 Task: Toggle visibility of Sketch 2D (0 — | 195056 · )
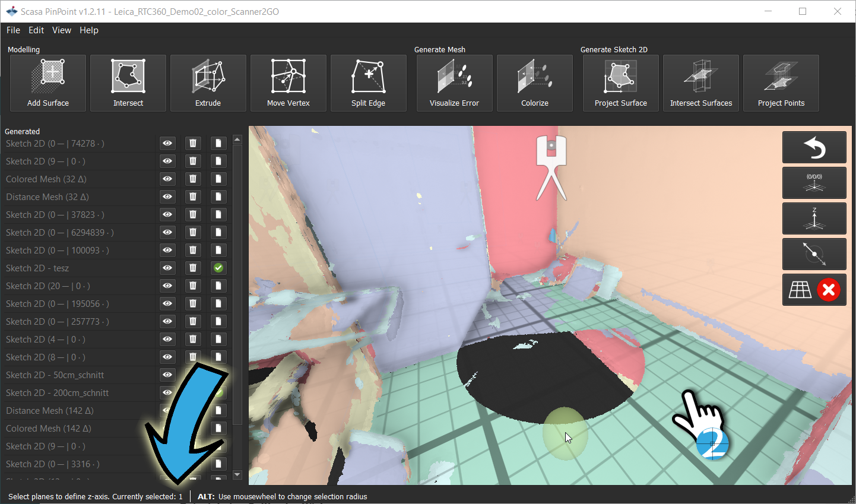167,303
